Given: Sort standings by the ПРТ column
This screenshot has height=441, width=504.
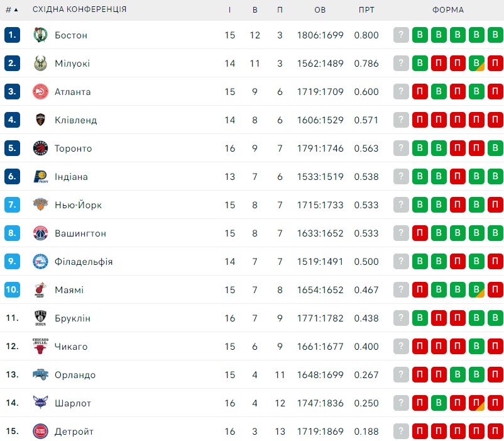Looking at the screenshot, I should (366, 9).
